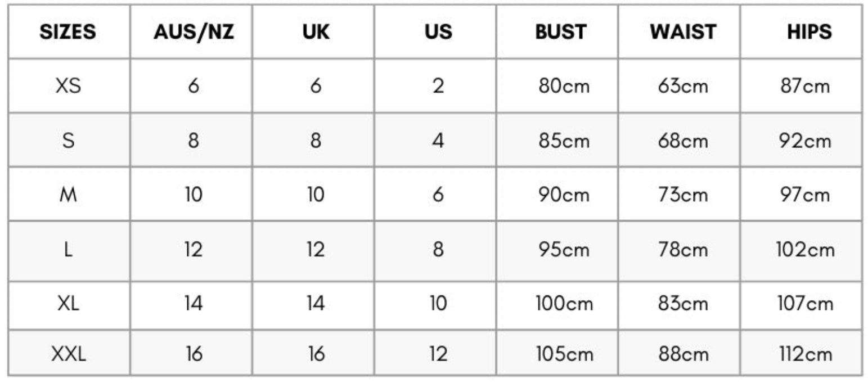Click the 97cm hips measurement cell
Screen dimensions: 868x383
805,195
